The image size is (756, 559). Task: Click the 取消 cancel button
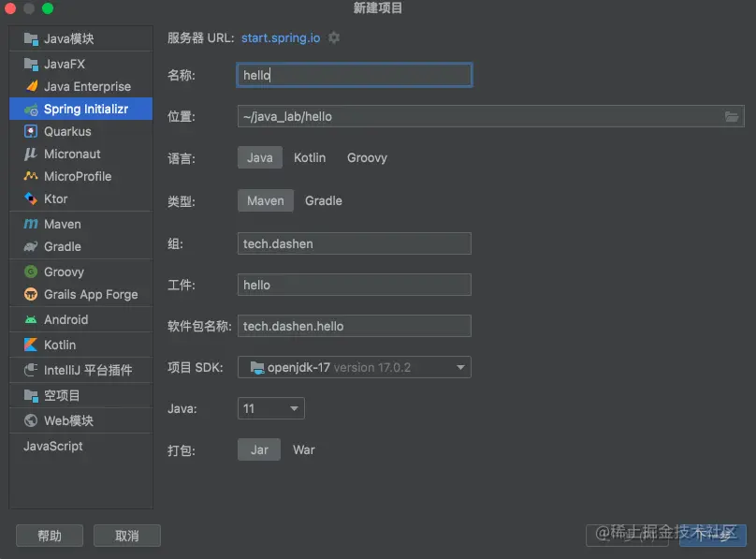[x=127, y=536]
